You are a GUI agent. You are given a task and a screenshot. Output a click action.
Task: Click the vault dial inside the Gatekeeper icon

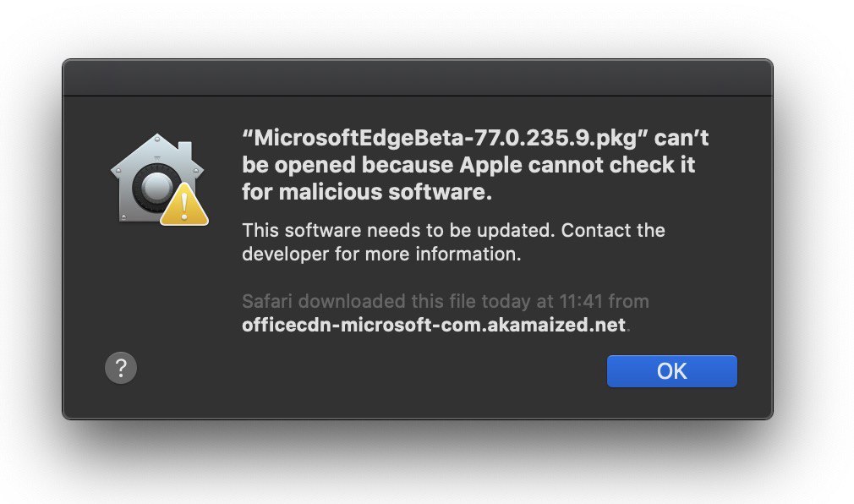(x=156, y=187)
